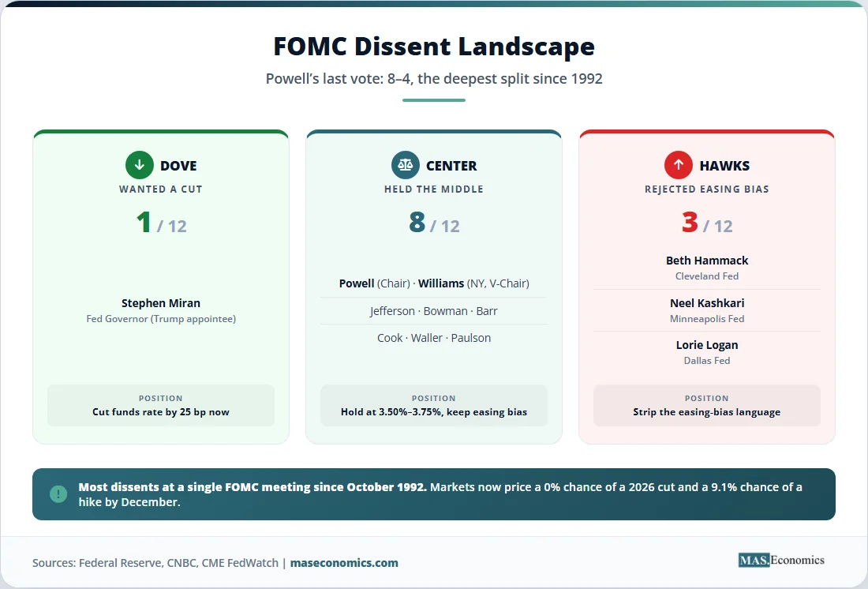Click the Hold at 3.50%–3.75% position box
Viewport: 868px width, 589px height.
click(434, 406)
